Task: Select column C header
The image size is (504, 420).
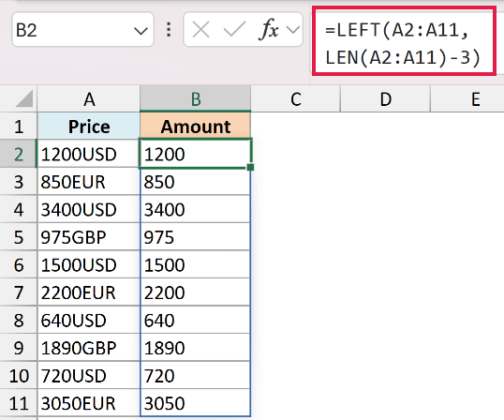Action: (x=295, y=99)
